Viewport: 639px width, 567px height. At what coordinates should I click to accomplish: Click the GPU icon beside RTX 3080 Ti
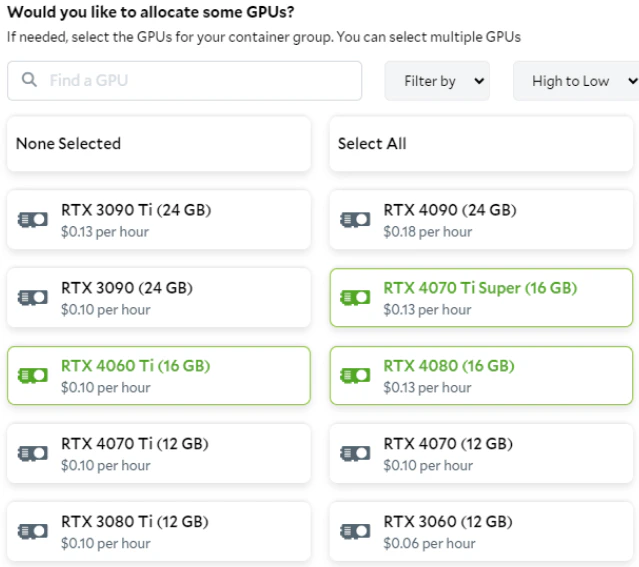pos(33,532)
